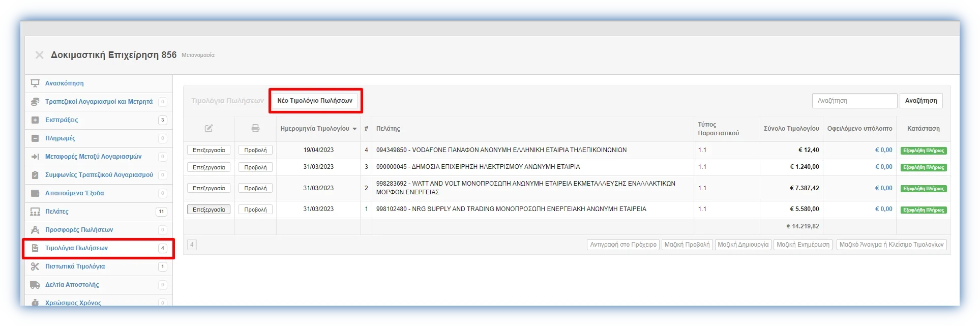980x326 pixels.
Task: Close the business with the X icon
Action: tap(39, 55)
